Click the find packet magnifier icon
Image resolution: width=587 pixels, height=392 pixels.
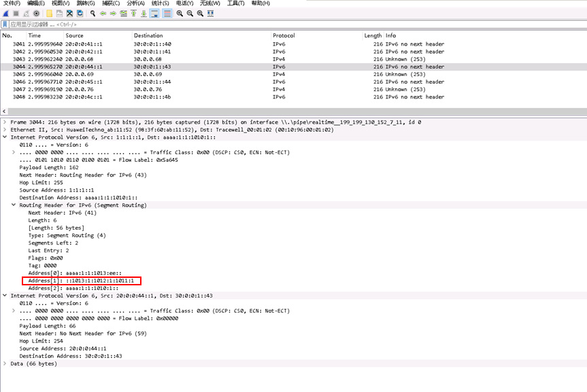[93, 14]
